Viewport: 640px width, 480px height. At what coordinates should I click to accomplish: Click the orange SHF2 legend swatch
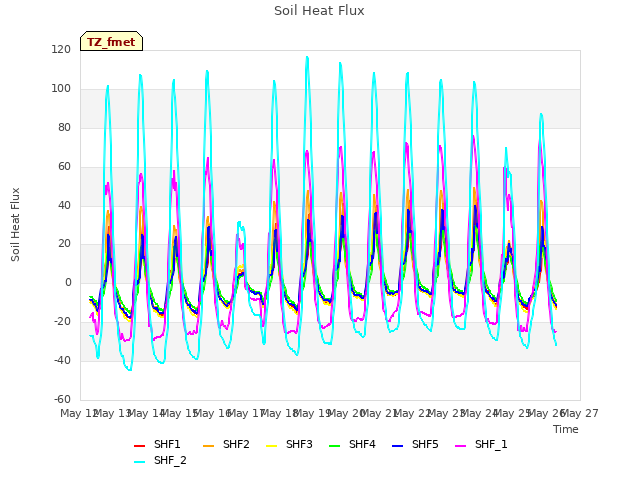point(209,445)
